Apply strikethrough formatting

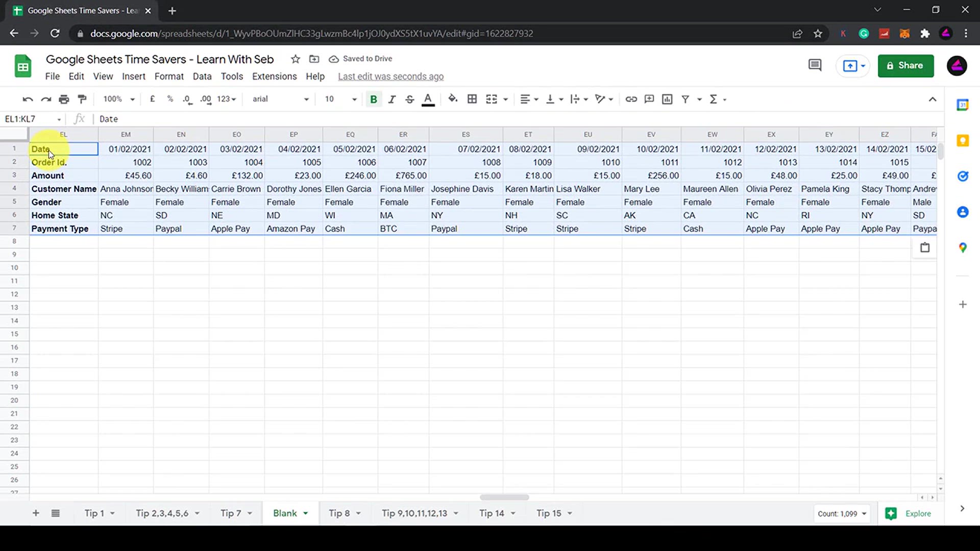click(x=410, y=99)
